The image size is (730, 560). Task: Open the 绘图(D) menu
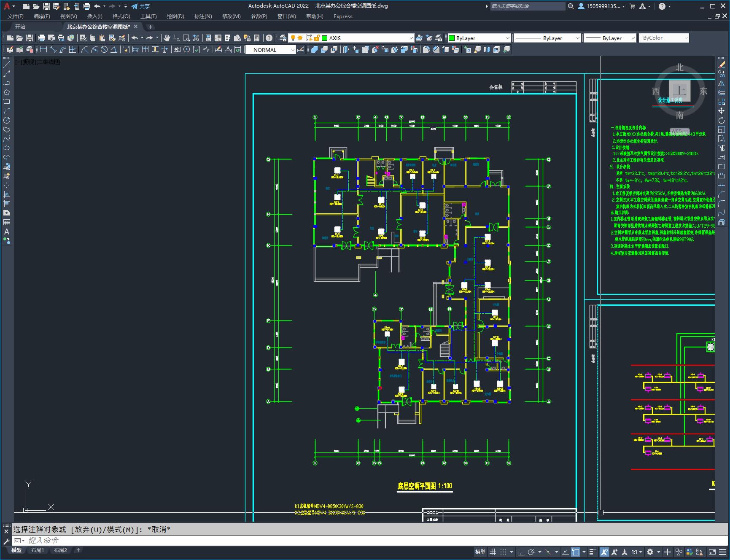175,16
